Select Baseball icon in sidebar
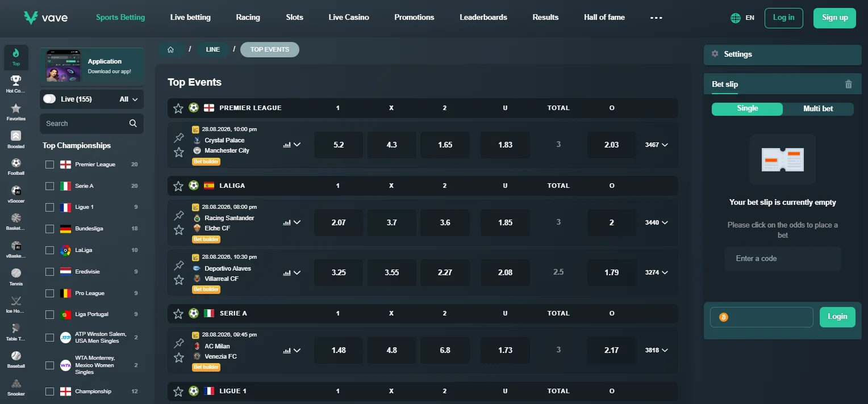This screenshot has height=404, width=868. point(16,356)
